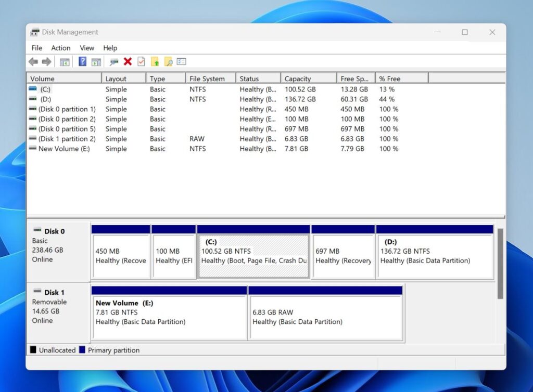Screen dimensions: 533x392
Task: Click the properties checkmark toolbar icon
Action: (141, 61)
